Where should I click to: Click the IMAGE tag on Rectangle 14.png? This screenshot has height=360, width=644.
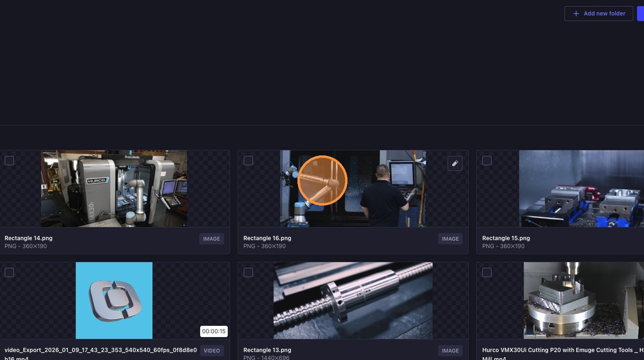pyautogui.click(x=211, y=239)
